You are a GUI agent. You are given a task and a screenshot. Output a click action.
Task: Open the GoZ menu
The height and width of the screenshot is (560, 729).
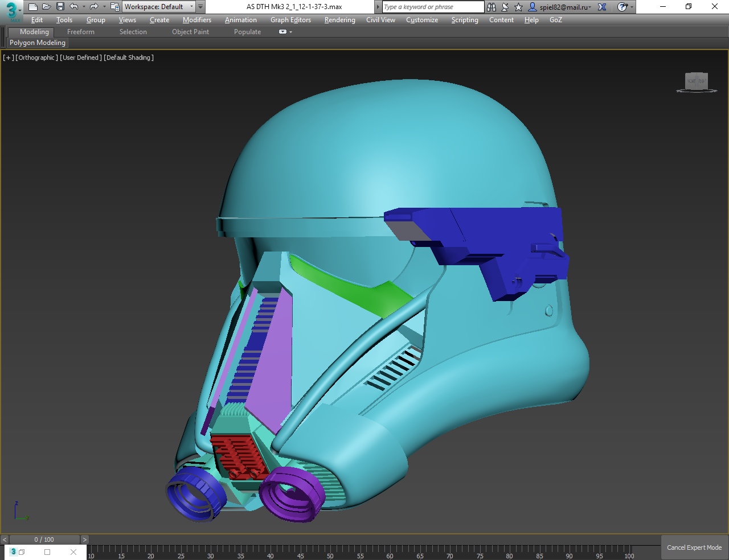[556, 20]
